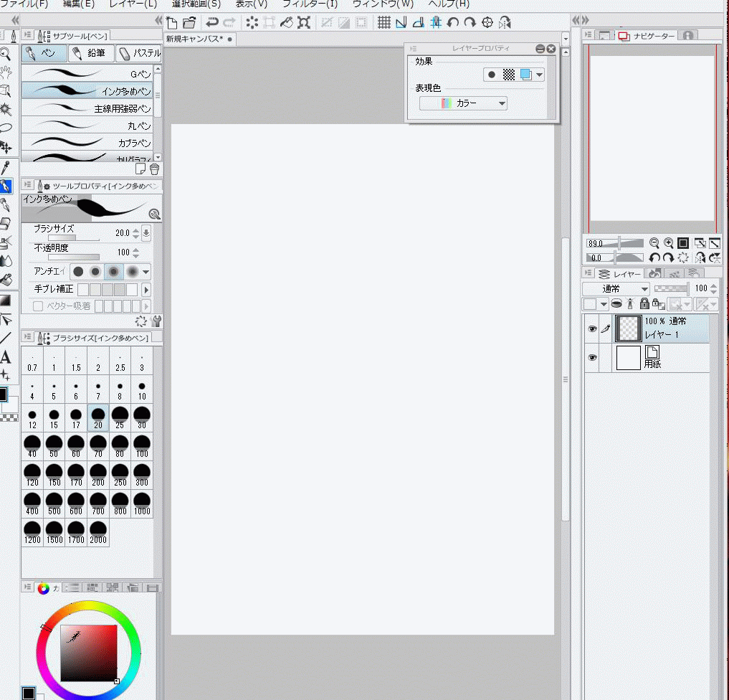Click the trash icon to delete sub tool
Screen dimensions: 729x700
click(x=154, y=169)
